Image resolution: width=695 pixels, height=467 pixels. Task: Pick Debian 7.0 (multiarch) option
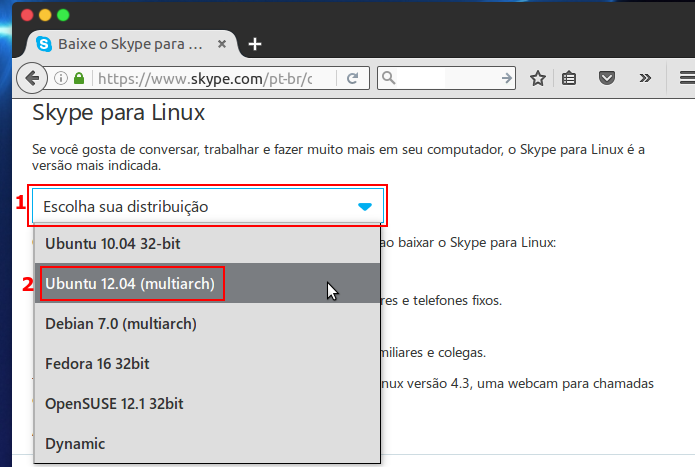(207, 324)
